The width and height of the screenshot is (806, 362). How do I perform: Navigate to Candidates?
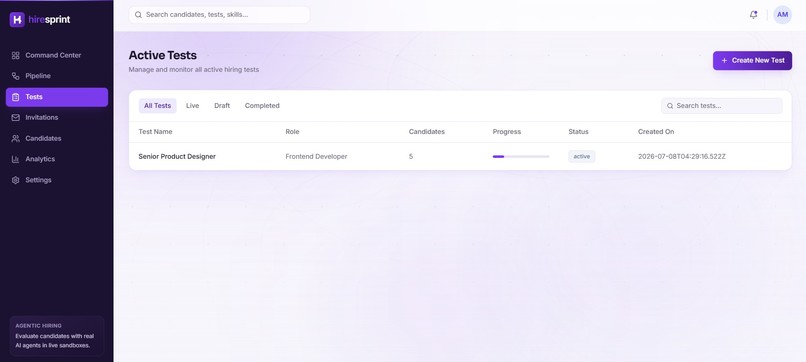pos(57,138)
